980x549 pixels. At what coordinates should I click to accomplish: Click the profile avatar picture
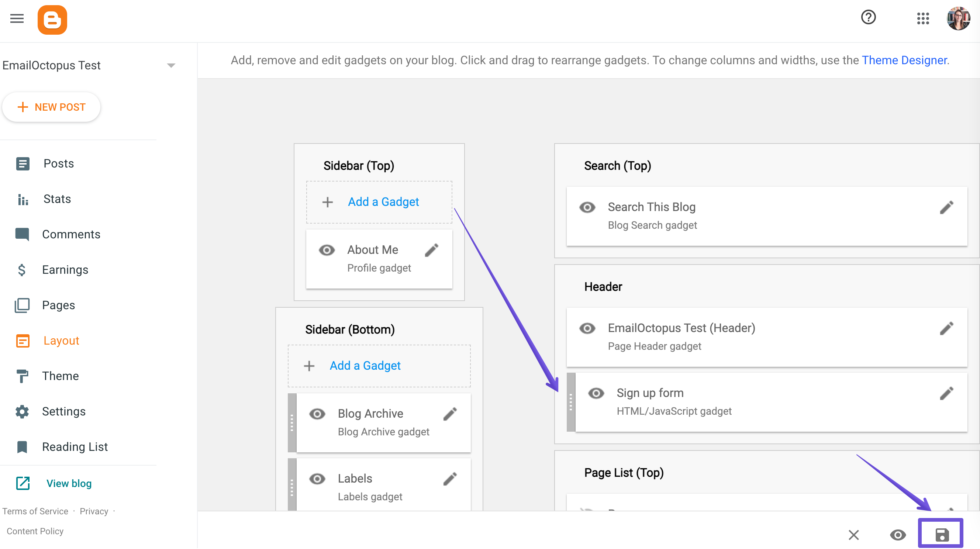(958, 19)
